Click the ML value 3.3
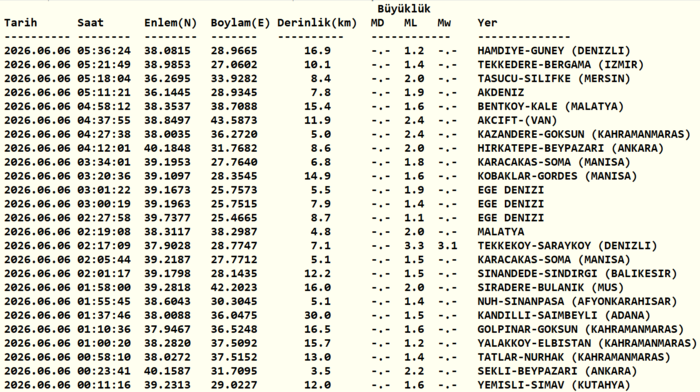The height and width of the screenshot is (392, 700). tap(414, 246)
